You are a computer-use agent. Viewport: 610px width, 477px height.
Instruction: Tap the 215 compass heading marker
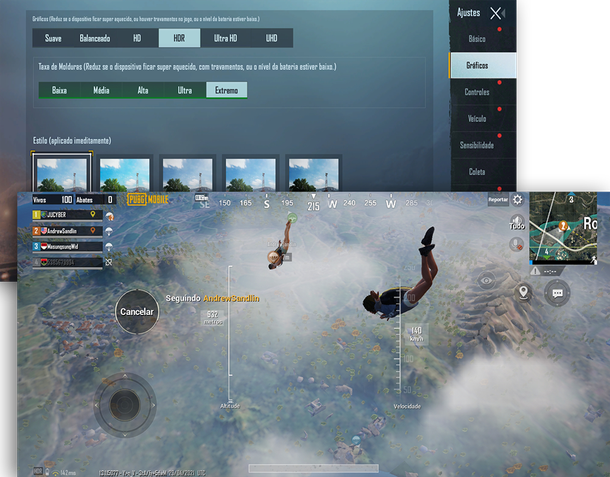pos(314,206)
